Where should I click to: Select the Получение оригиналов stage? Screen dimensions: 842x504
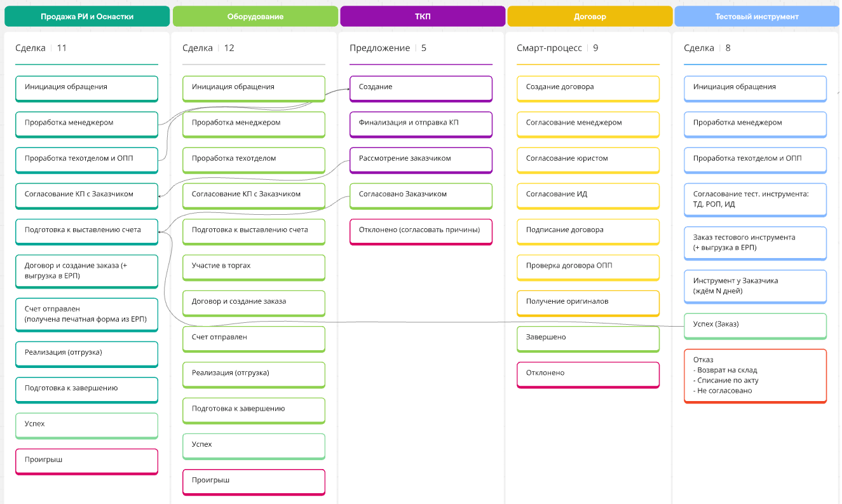[x=588, y=302]
